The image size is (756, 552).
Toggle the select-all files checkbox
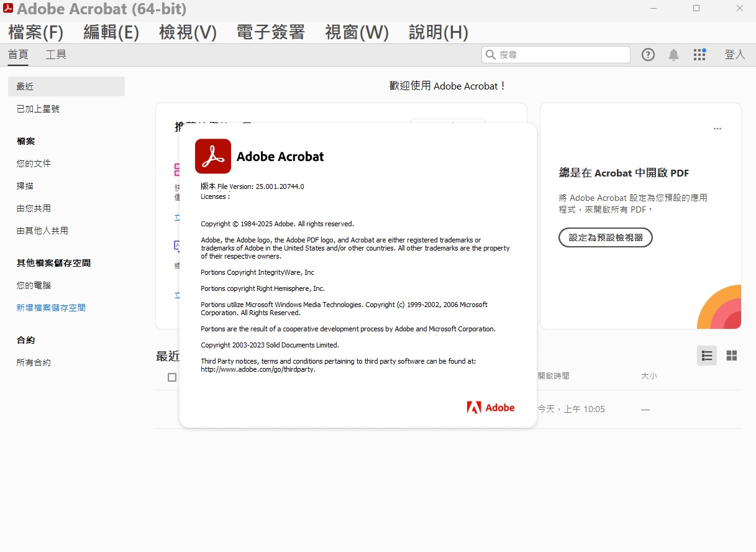coord(172,377)
